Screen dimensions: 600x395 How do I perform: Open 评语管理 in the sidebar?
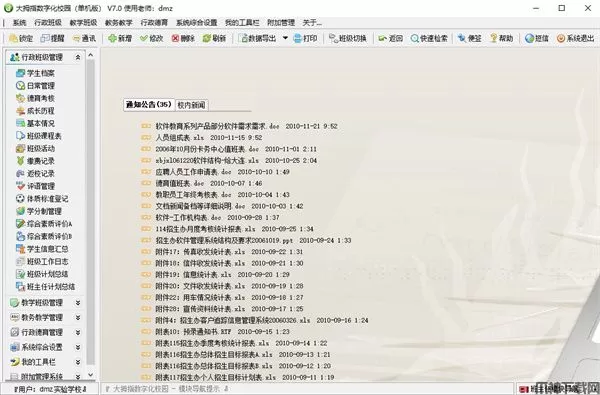tap(35, 186)
